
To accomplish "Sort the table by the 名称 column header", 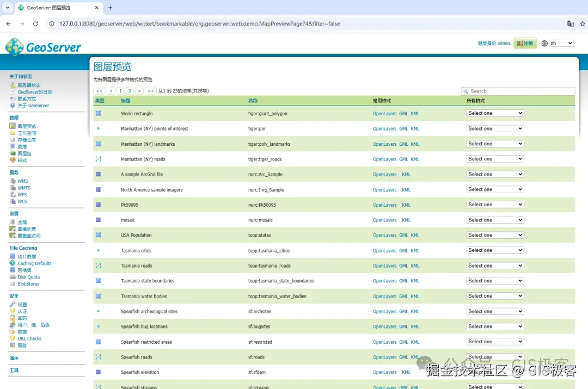I will pos(253,101).
